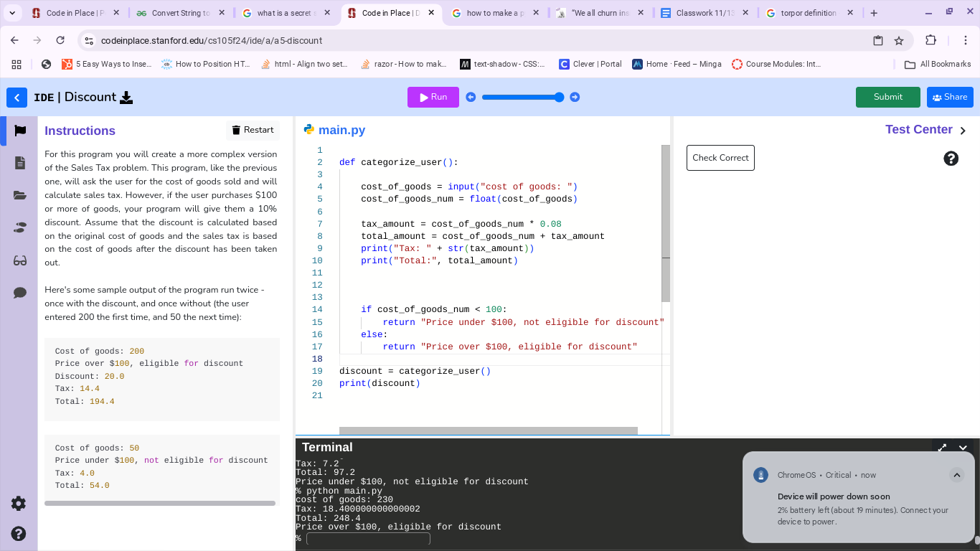This screenshot has height=551, width=980.
Task: Switch to 'how to make a p' tab
Action: click(496, 13)
